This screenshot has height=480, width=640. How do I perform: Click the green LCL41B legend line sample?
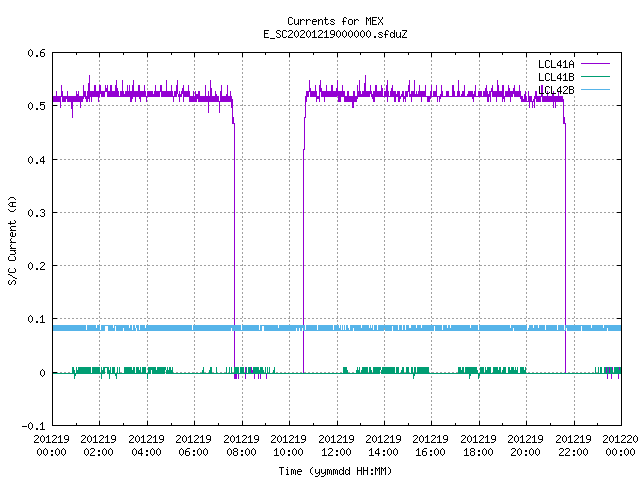click(595, 76)
